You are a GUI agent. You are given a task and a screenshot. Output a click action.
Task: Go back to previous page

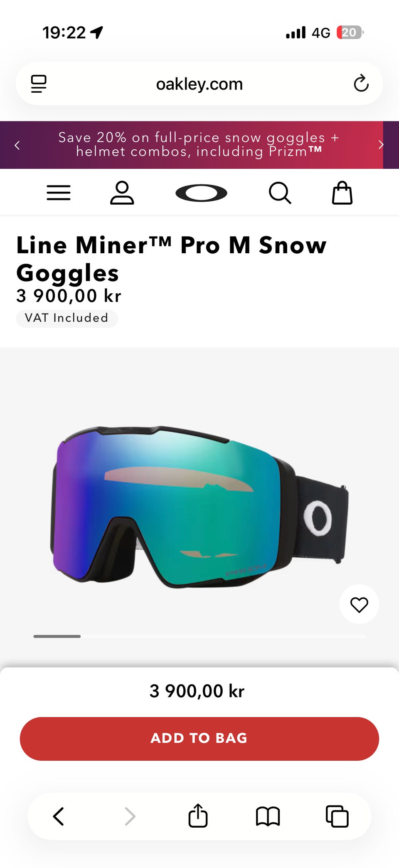point(59,816)
